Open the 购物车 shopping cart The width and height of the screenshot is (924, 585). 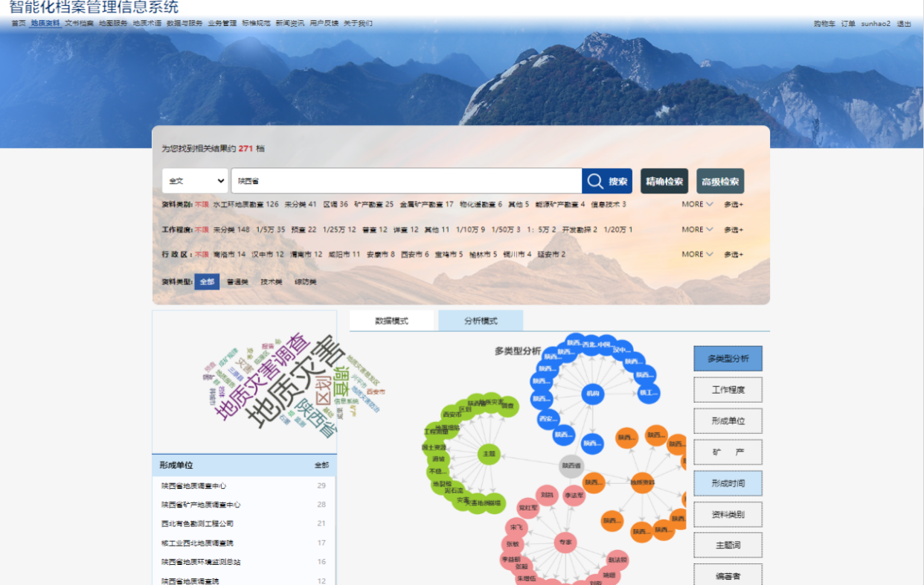pos(824,24)
